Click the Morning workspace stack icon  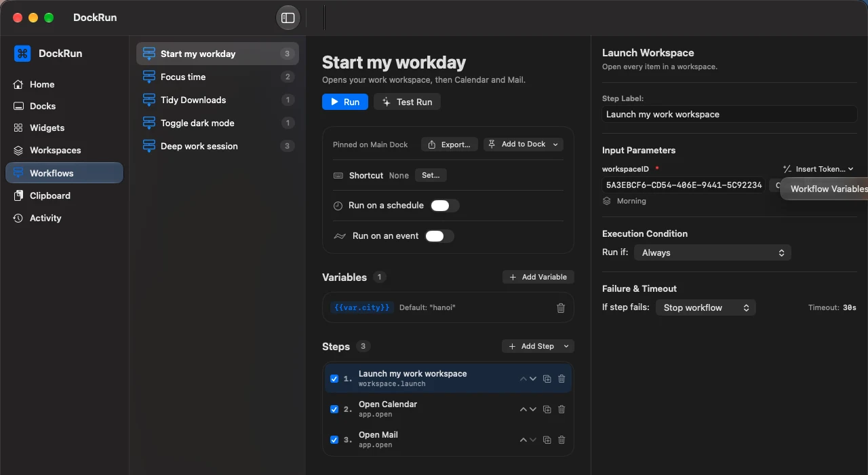tap(607, 201)
